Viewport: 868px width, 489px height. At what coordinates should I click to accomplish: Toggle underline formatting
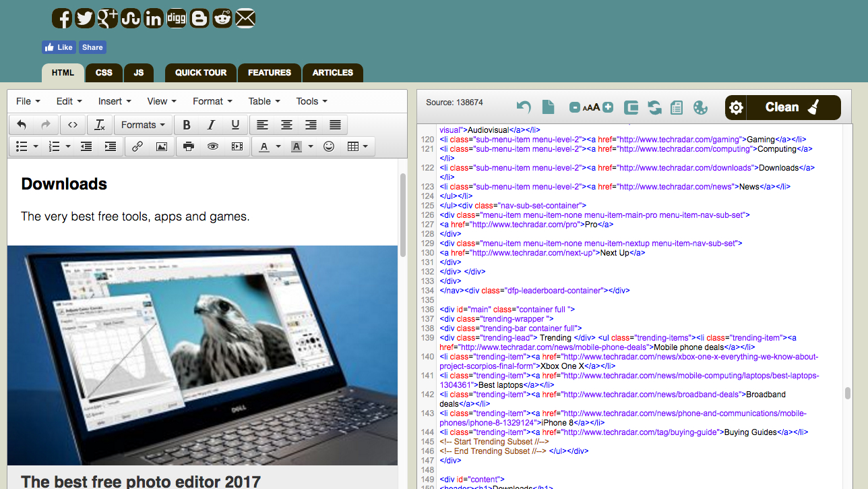pos(235,125)
